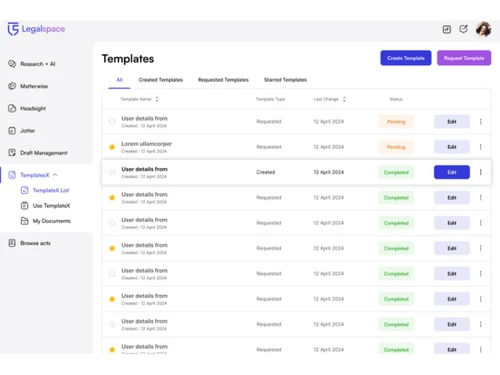Star the highlighted Created template row

[x=112, y=172]
